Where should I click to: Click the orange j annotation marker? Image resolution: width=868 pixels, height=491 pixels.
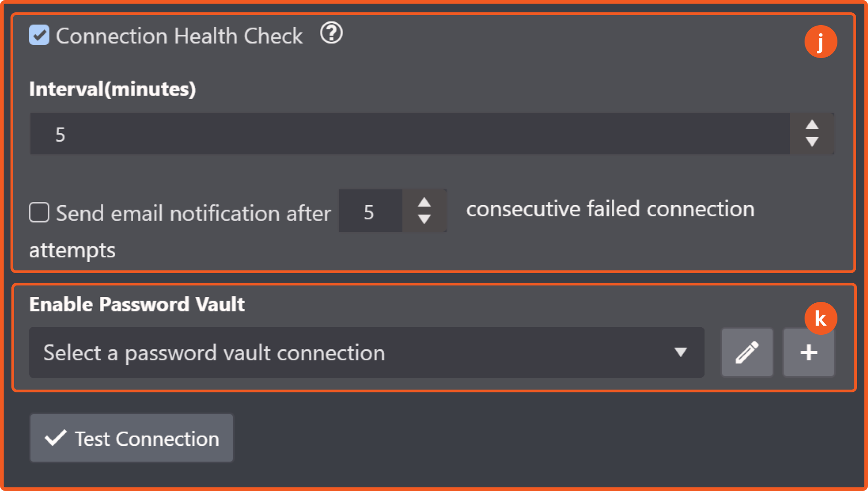click(821, 42)
